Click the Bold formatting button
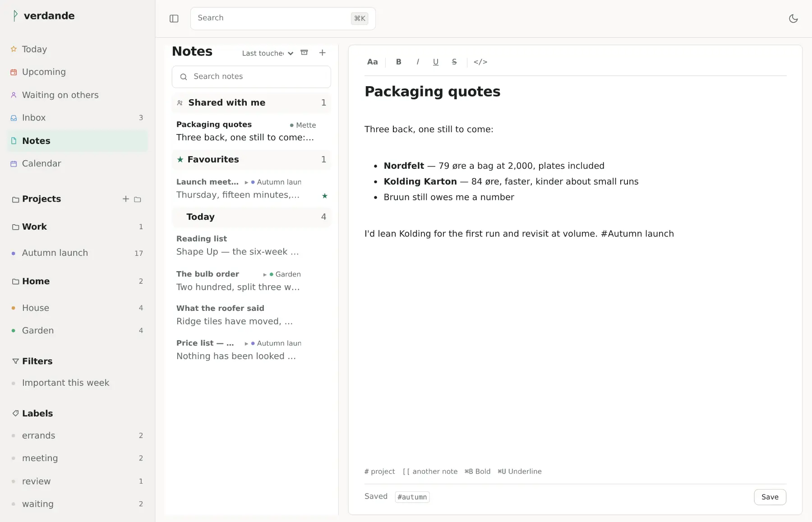 (x=399, y=62)
